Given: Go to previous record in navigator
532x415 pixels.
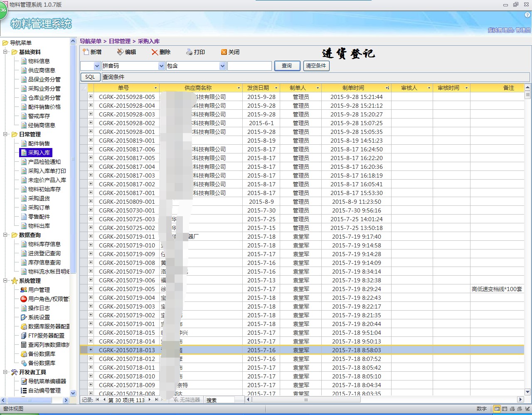Looking at the screenshot, I should coord(104,400).
